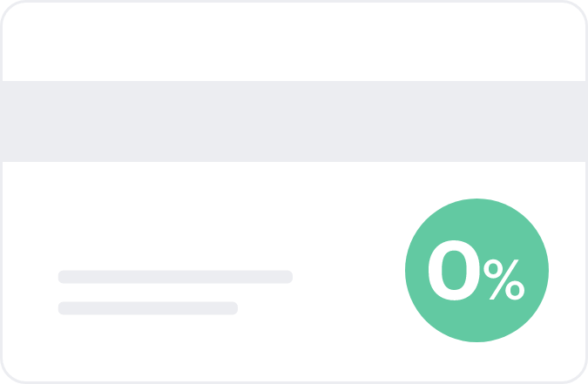Click the upper ring of the percent sign

click(493, 268)
